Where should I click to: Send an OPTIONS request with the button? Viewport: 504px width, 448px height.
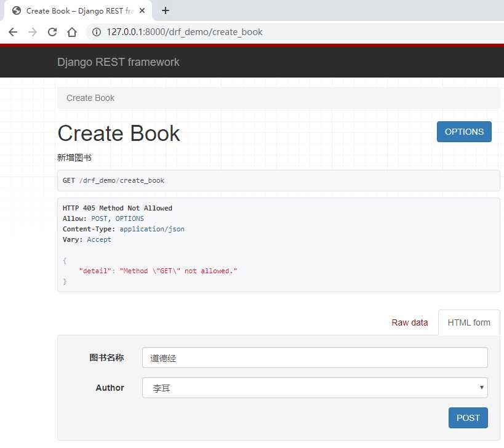point(464,132)
